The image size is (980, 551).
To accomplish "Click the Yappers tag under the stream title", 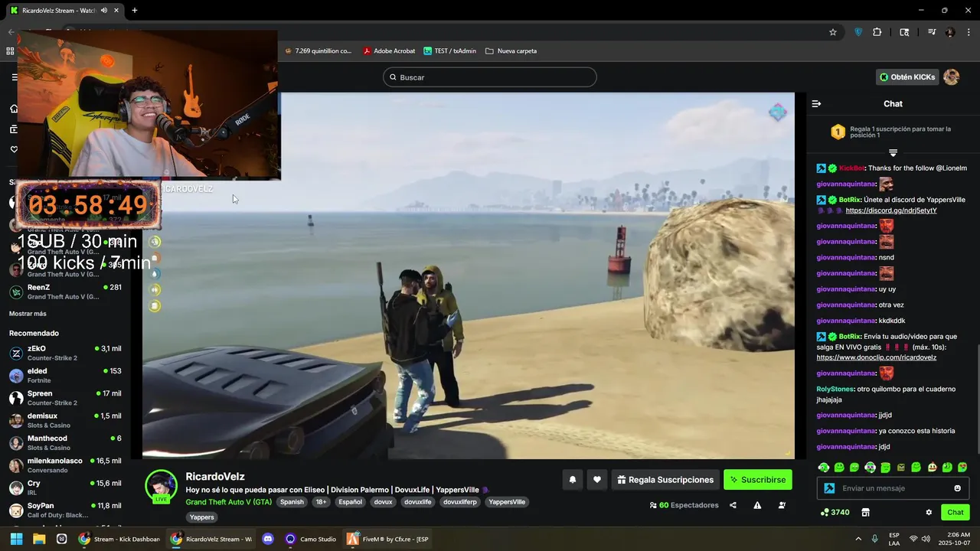I will coord(202,517).
